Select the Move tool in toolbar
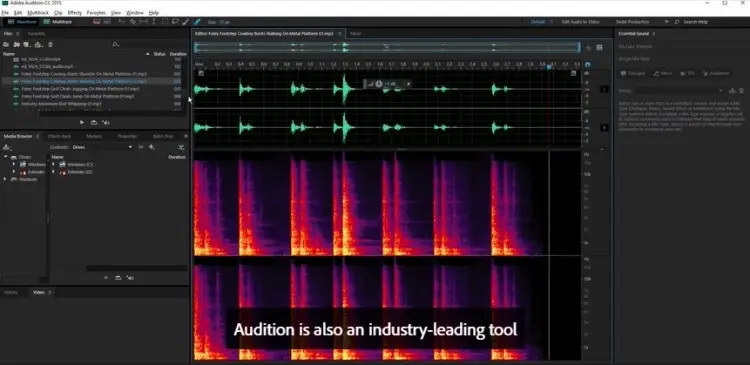Viewport: 750px width, 365px height. pyautogui.click(x=121, y=22)
